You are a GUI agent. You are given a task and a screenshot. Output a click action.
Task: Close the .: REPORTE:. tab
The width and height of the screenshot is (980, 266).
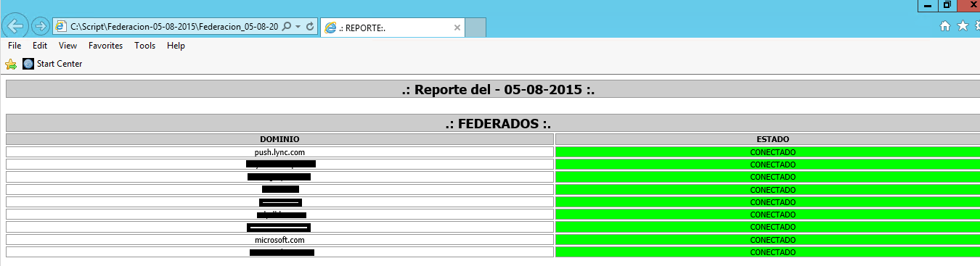pyautogui.click(x=457, y=28)
